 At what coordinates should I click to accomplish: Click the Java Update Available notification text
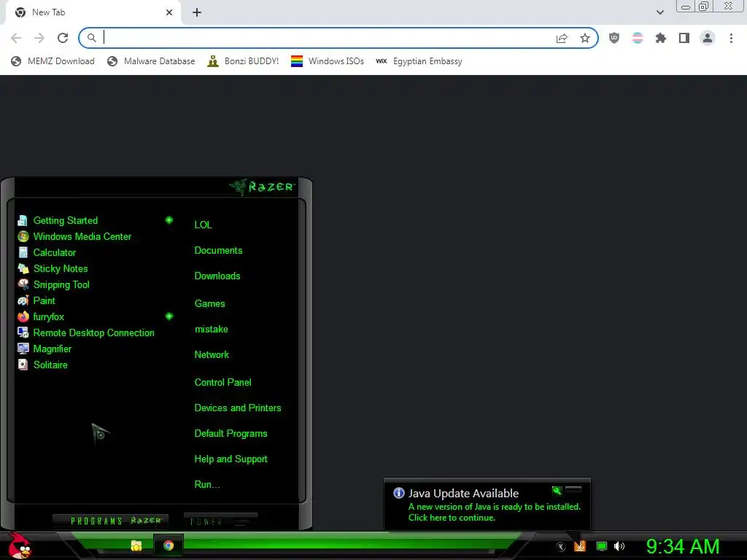coord(463,494)
